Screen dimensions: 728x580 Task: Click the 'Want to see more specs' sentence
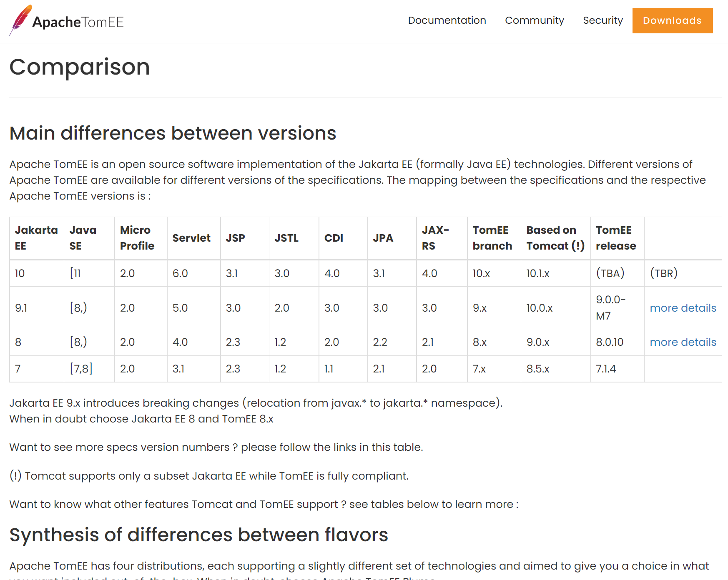tap(216, 447)
